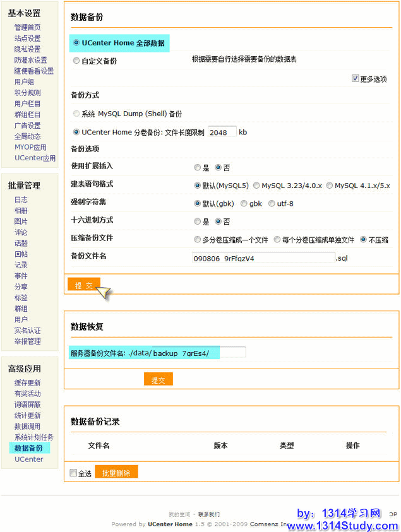Click the 联系我们 footer link

coord(208,514)
